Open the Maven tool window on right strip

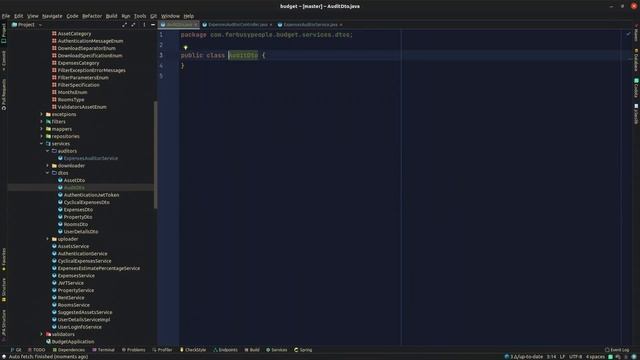[x=636, y=33]
